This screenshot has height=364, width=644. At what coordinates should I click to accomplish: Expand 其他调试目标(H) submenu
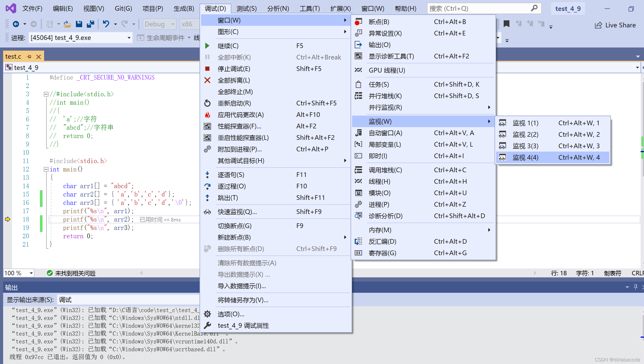click(275, 160)
